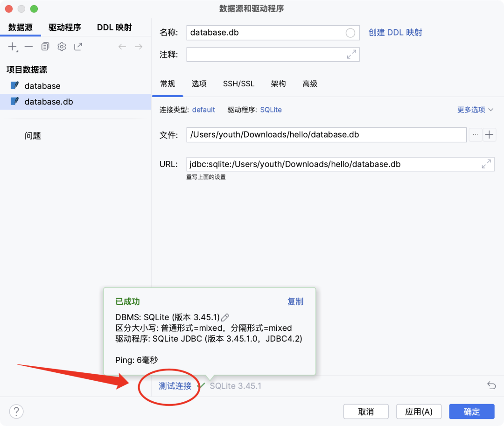Revert changes with the undo icon at bottom right
This screenshot has width=504, height=426.
(x=491, y=385)
